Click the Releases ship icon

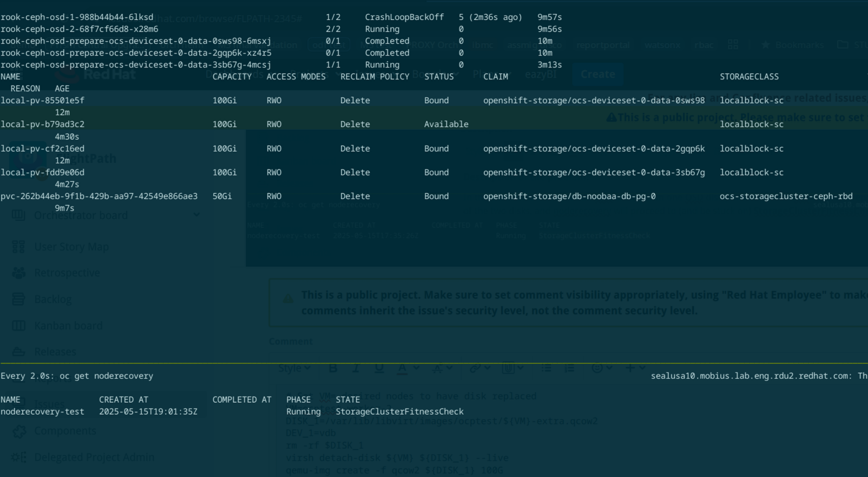click(x=18, y=352)
